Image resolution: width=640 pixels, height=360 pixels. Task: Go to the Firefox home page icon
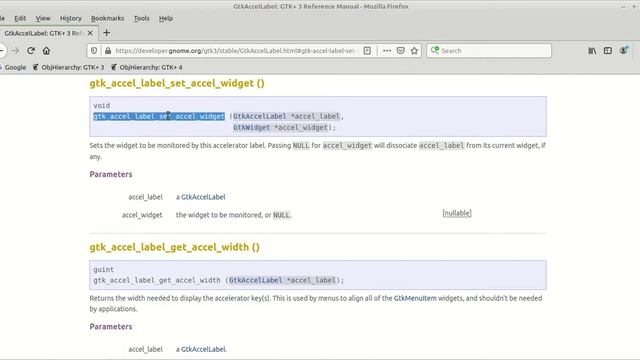pos(46,51)
